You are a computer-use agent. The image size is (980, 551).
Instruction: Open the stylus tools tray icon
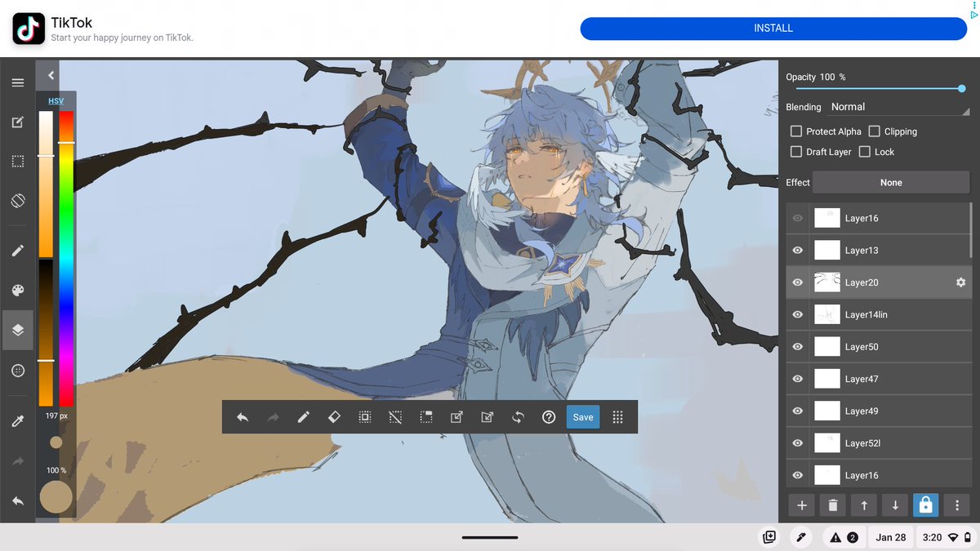coord(801,537)
